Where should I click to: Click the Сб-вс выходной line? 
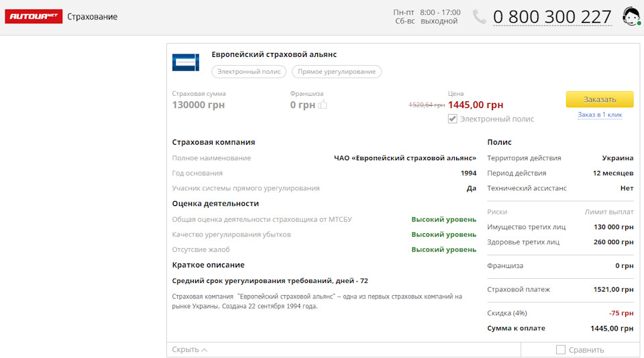427,21
